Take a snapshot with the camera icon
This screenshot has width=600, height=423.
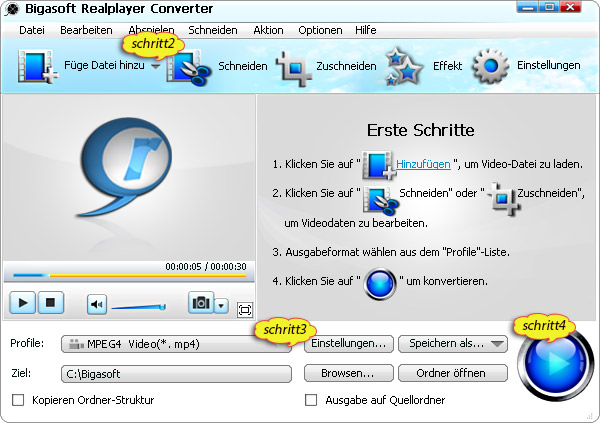point(201,303)
